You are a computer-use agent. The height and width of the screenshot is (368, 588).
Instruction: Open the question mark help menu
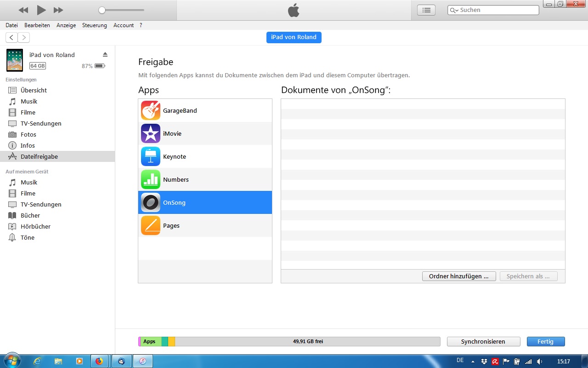[141, 25]
